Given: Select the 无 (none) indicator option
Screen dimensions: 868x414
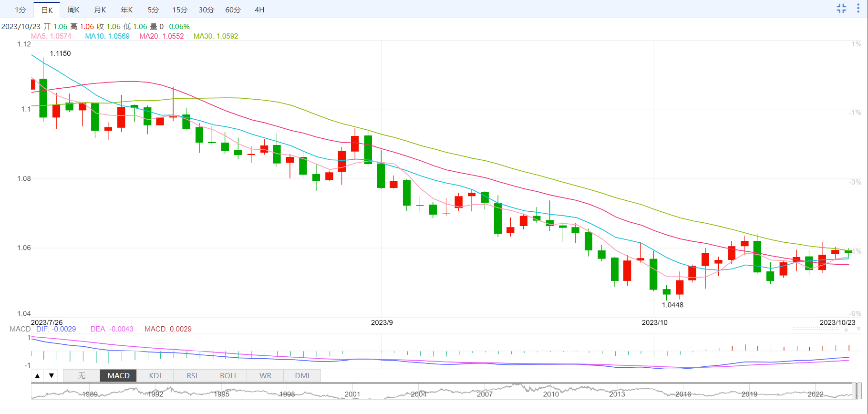Looking at the screenshot, I should 82,376.
